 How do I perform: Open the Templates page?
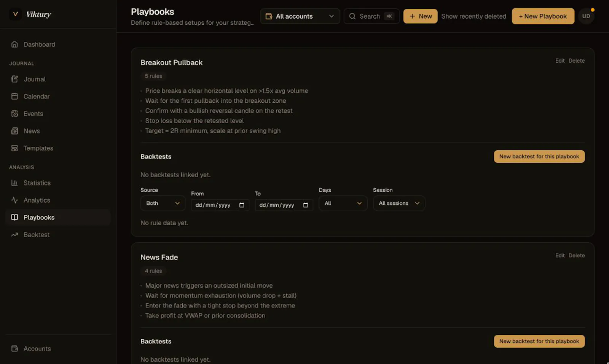click(x=58, y=148)
